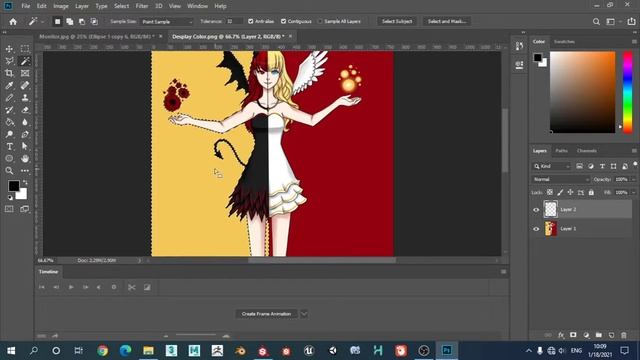The width and height of the screenshot is (640, 360).
Task: Select the Eyedropper tool
Action: [x=9, y=85]
